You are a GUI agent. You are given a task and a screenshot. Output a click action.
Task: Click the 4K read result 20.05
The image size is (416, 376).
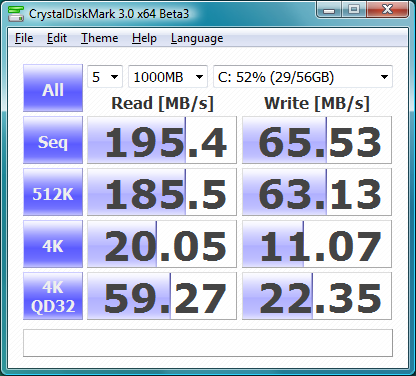coord(162,244)
